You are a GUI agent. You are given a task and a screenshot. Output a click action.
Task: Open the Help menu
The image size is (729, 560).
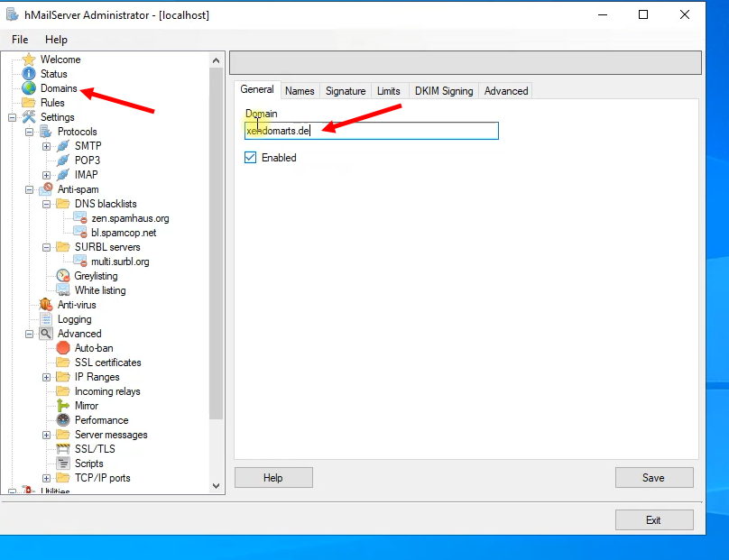click(56, 40)
